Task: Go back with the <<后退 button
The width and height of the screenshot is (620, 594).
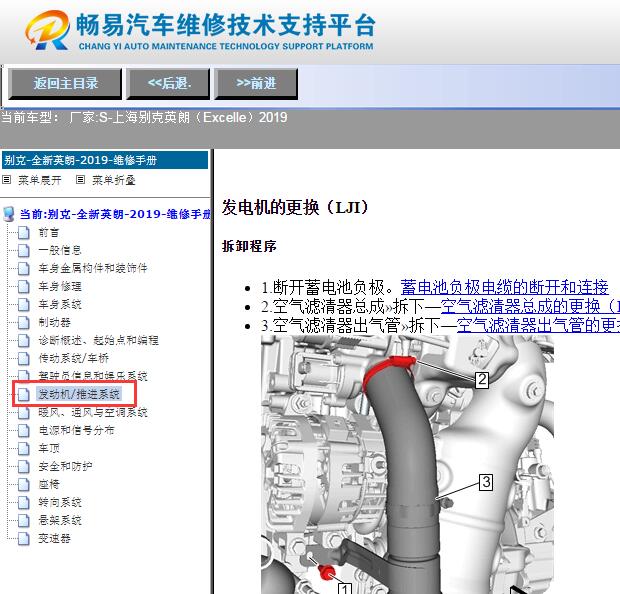Action: tap(168, 83)
